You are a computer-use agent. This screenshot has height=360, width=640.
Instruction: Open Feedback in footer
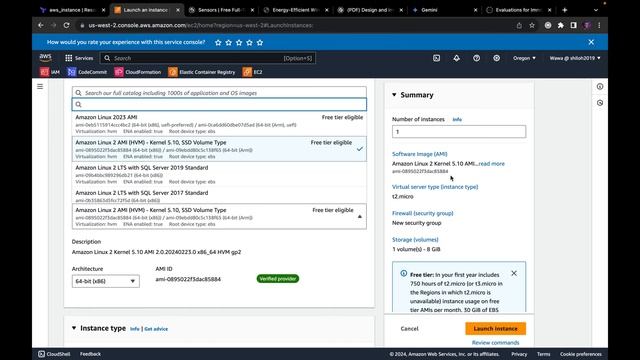pyautogui.click(x=90, y=354)
